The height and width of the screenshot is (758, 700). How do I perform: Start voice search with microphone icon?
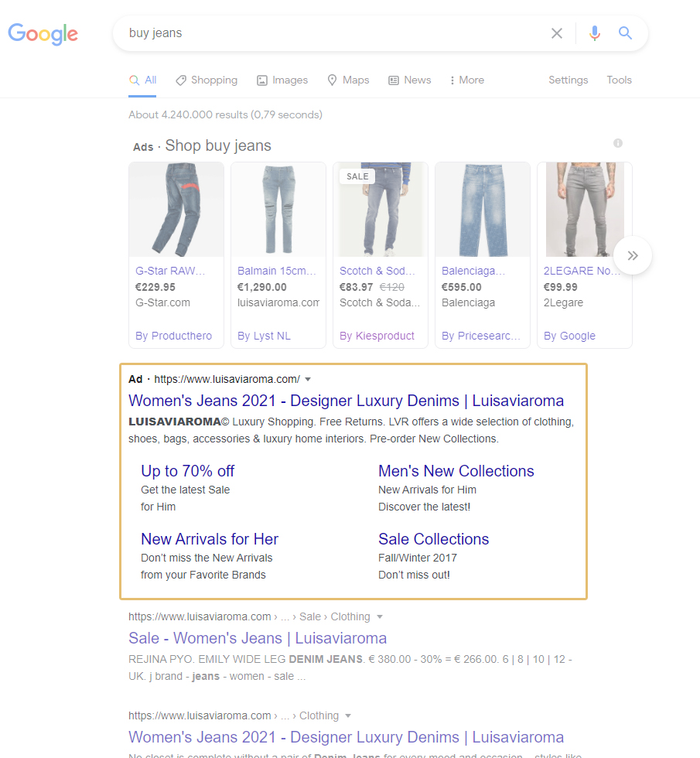[594, 33]
